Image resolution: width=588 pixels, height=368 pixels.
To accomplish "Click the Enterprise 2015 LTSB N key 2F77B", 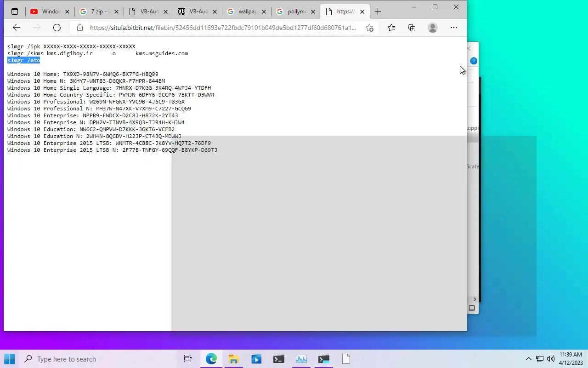I will click(170, 150).
